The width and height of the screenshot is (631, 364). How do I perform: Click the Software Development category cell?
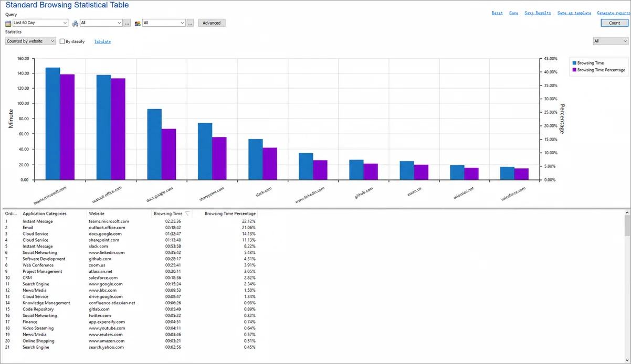pyautogui.click(x=44, y=259)
